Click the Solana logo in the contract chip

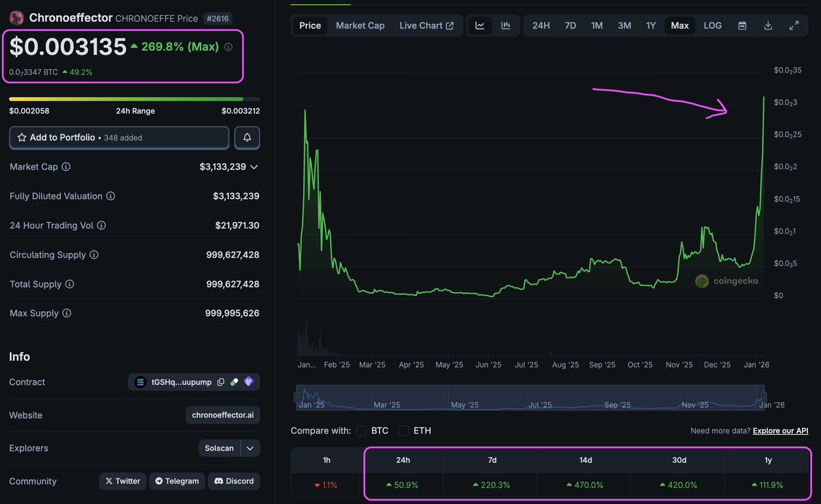click(x=140, y=382)
